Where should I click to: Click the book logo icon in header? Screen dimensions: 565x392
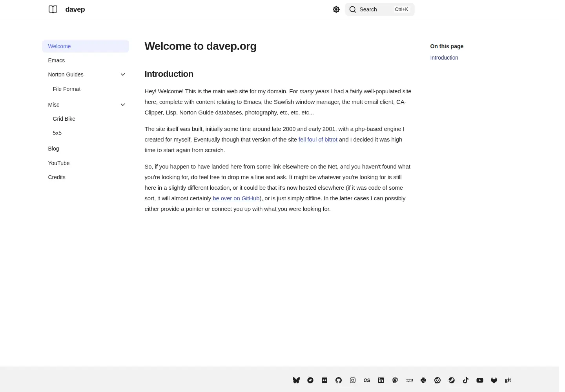coord(53,9)
